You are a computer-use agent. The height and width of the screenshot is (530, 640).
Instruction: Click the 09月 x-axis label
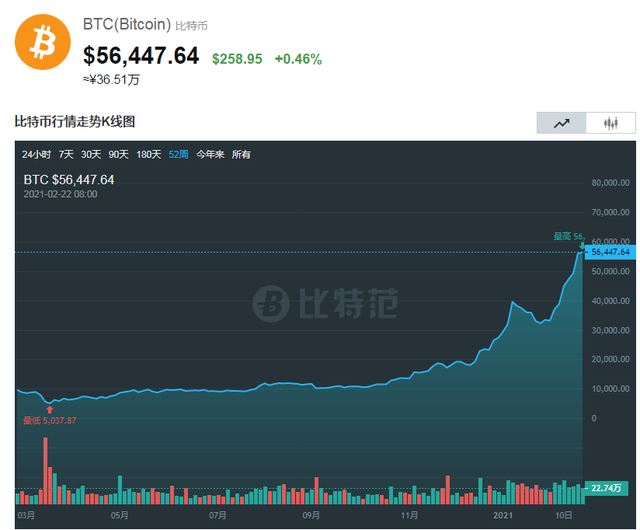311,515
